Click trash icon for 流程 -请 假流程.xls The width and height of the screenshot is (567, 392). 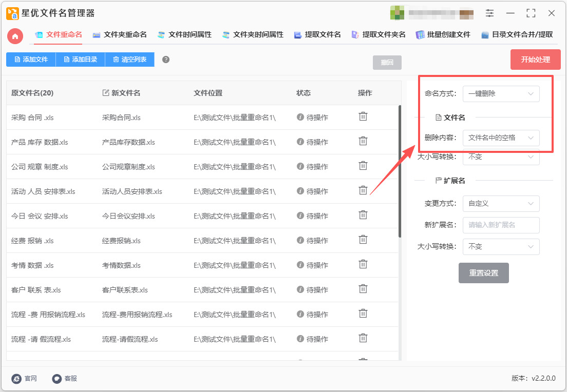363,338
